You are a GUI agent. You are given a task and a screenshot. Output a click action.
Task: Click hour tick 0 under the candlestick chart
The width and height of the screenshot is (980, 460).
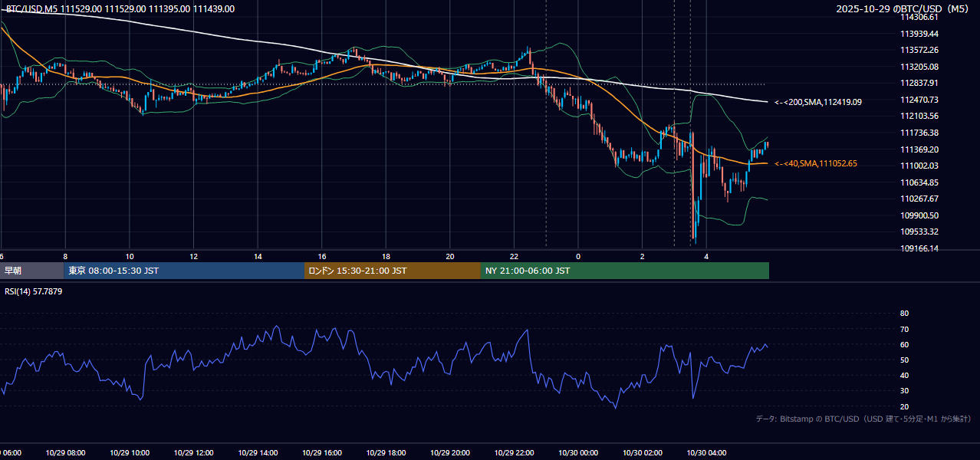tap(578, 256)
